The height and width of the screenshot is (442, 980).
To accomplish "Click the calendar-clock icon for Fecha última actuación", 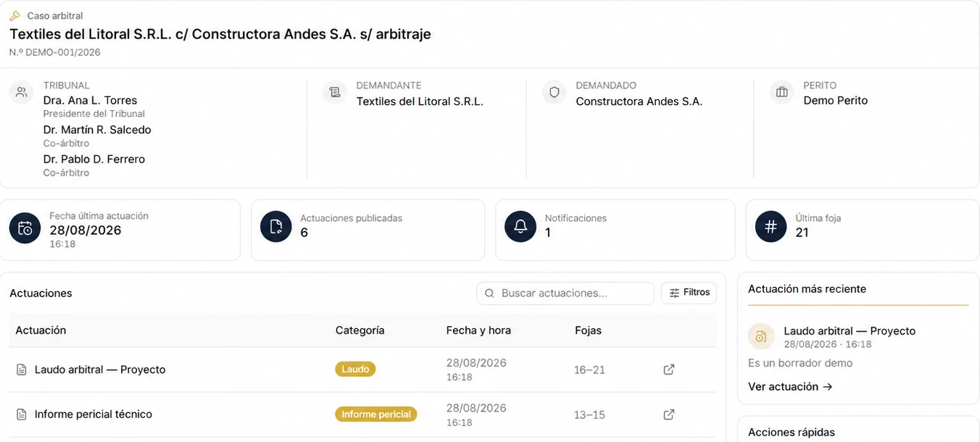I will [x=25, y=228].
